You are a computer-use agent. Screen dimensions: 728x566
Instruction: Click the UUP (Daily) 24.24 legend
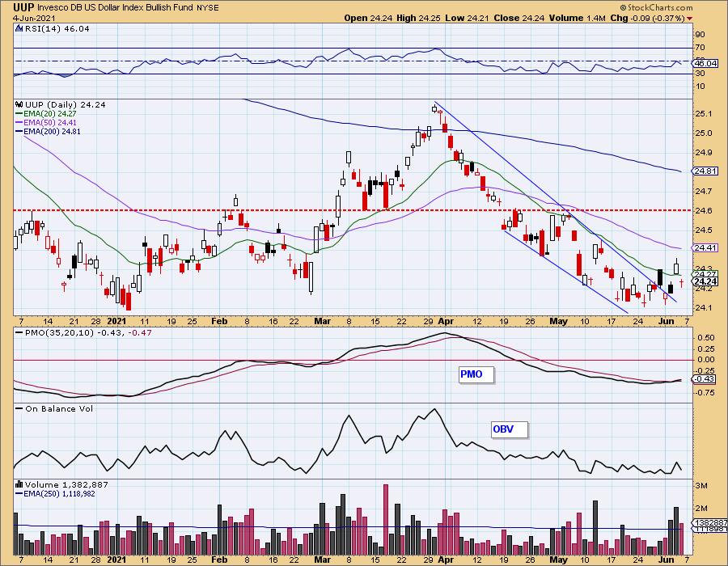pyautogui.click(x=65, y=105)
